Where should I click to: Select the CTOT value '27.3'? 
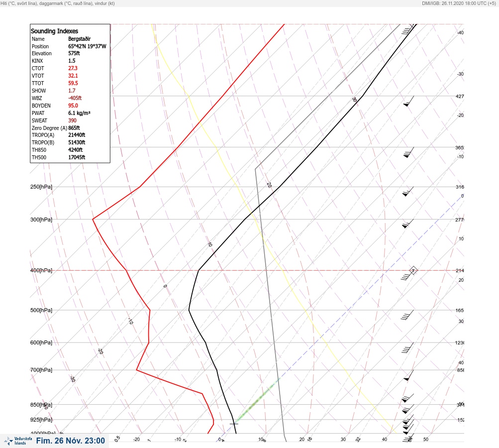73,68
